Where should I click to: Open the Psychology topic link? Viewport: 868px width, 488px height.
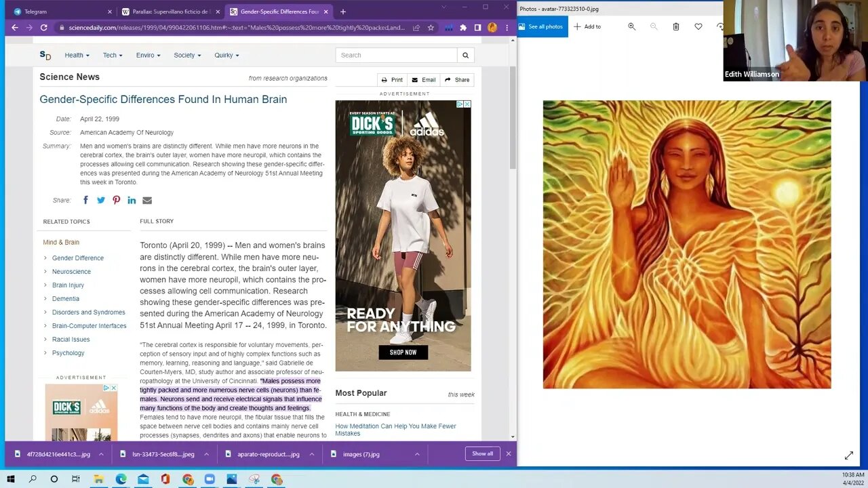pos(68,353)
